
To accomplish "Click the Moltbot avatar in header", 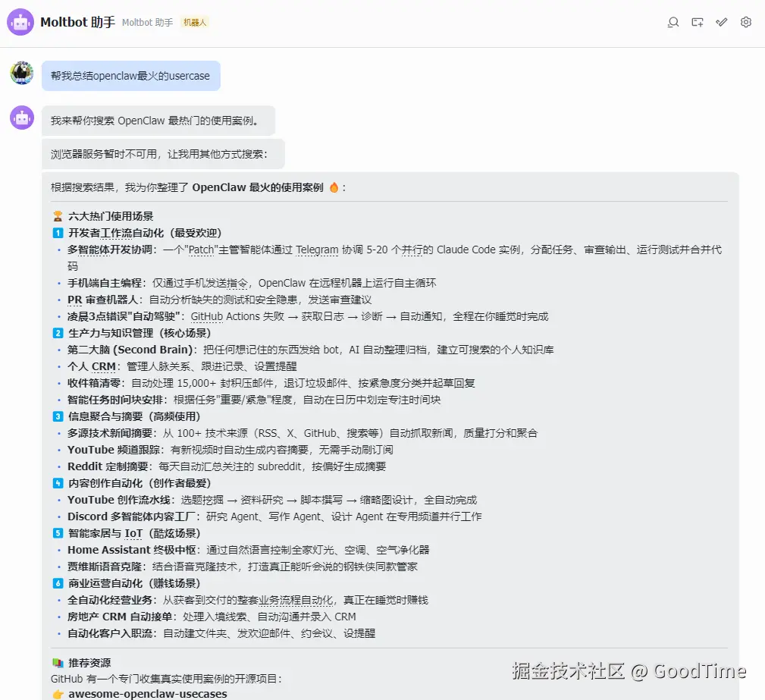I will click(x=20, y=22).
